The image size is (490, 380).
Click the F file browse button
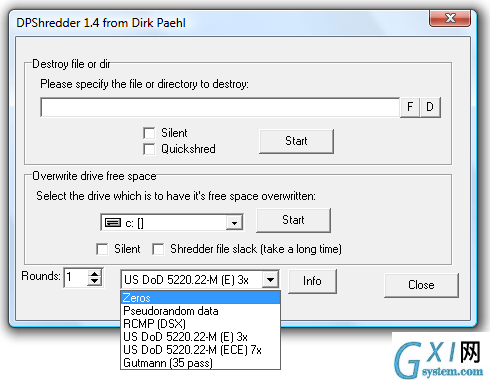coord(410,107)
